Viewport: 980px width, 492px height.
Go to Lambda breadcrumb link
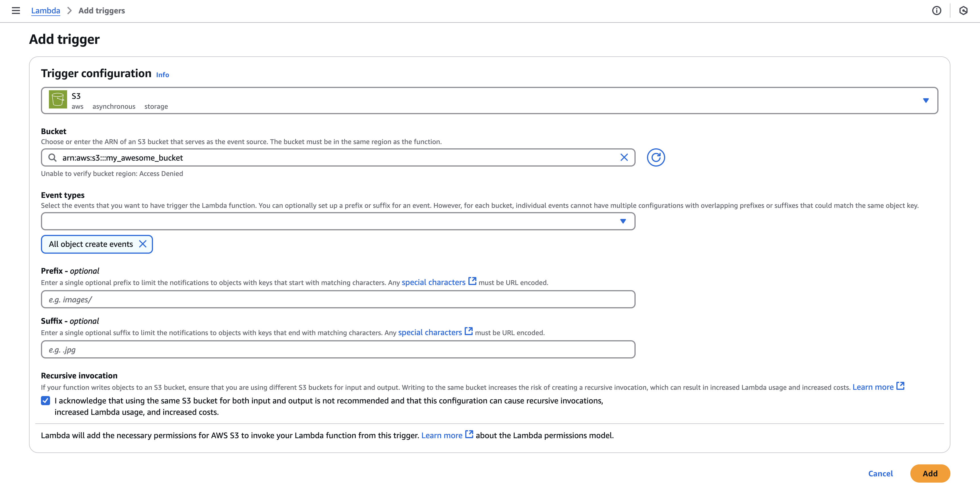pos(46,11)
